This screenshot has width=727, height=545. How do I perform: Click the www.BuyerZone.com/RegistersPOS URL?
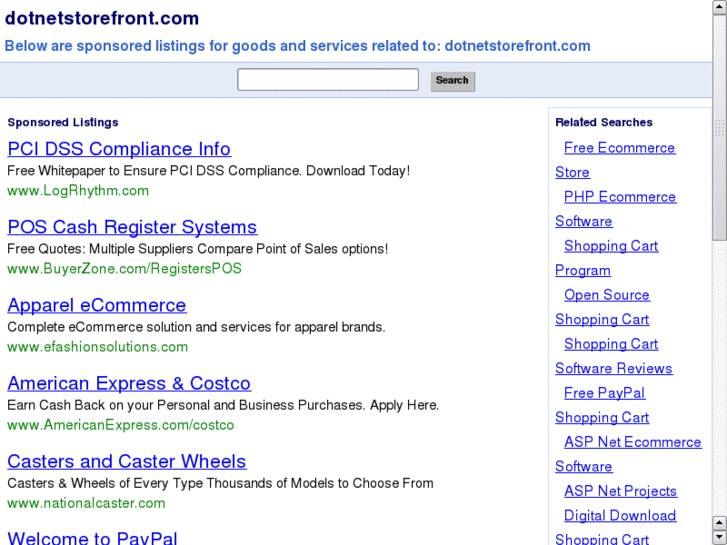click(124, 269)
